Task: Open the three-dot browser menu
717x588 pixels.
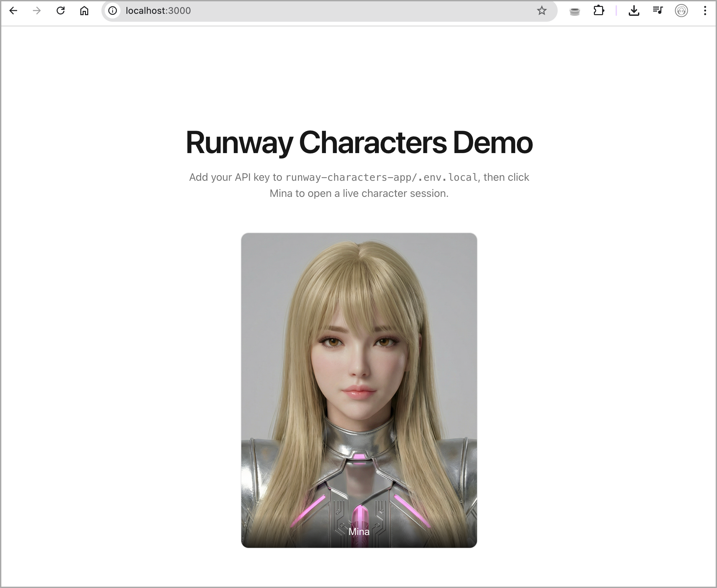Action: point(705,11)
